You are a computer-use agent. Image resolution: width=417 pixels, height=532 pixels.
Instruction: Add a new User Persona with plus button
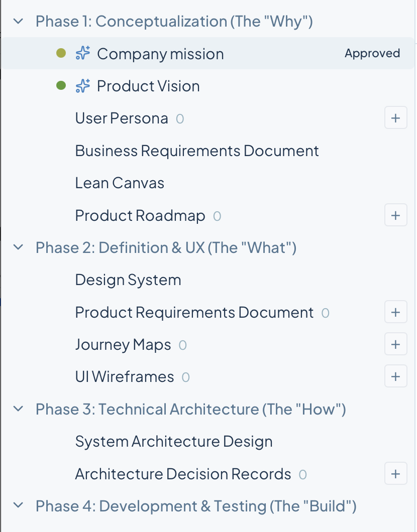[x=395, y=118]
